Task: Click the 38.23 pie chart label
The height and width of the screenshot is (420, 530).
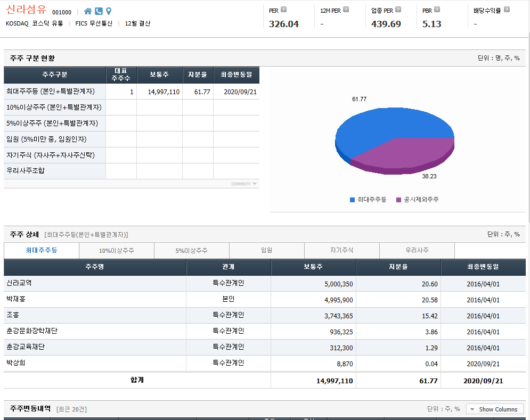Action: pos(429,176)
